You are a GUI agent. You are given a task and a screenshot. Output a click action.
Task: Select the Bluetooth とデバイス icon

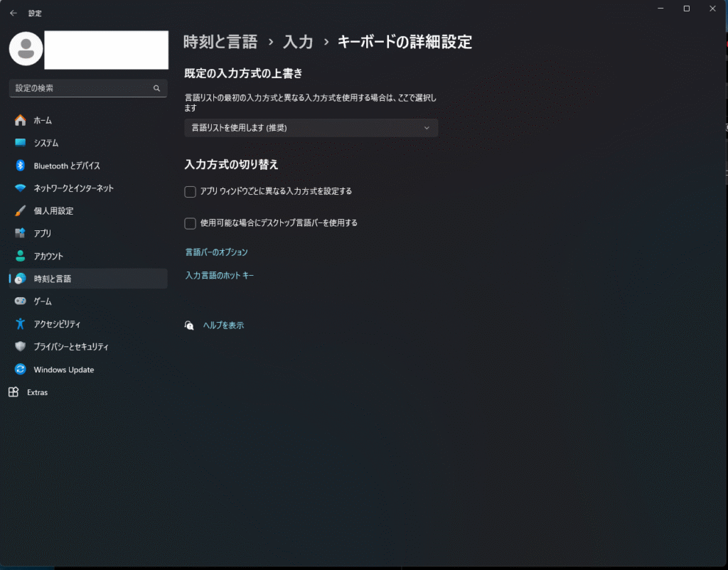click(x=21, y=166)
